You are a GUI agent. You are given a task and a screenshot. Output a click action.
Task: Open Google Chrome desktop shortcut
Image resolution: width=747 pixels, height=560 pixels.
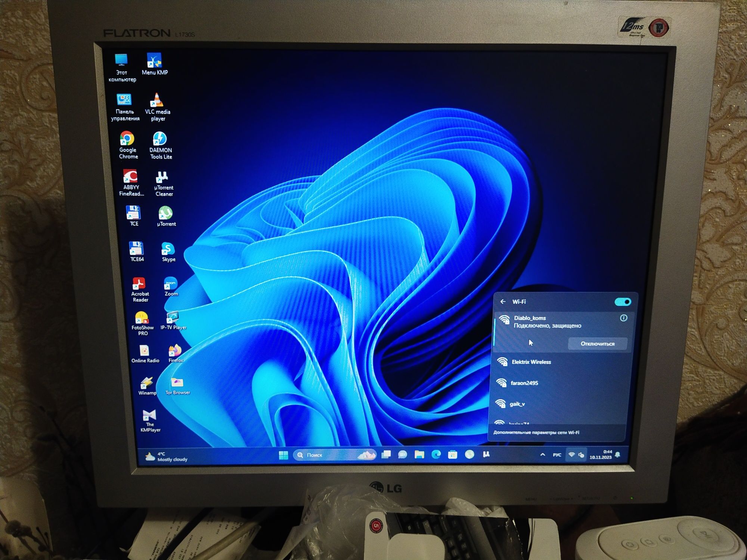(x=128, y=145)
